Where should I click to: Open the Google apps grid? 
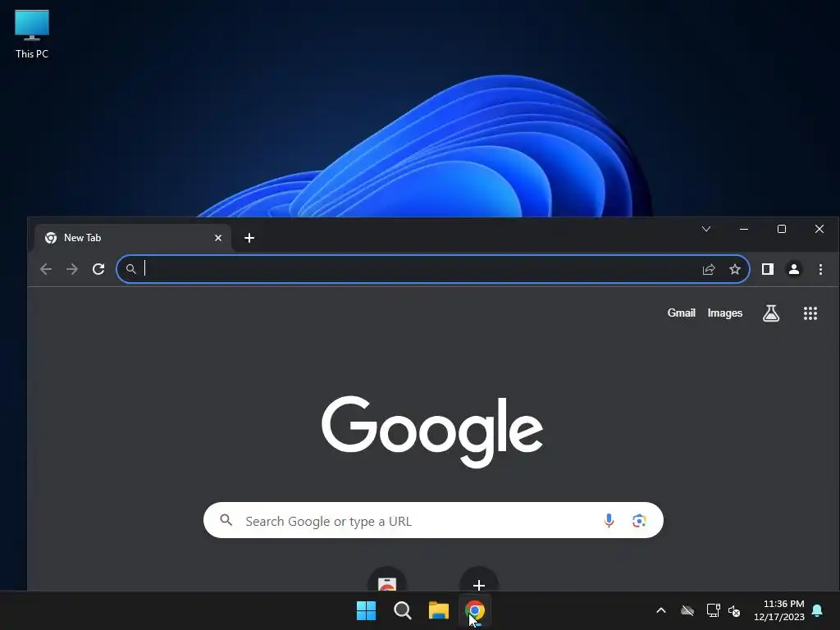click(x=810, y=313)
